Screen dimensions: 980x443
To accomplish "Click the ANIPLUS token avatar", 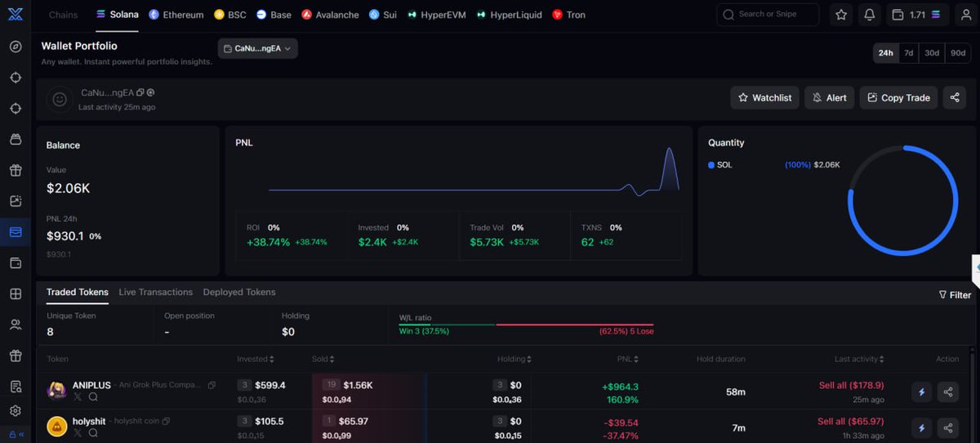I will click(x=56, y=391).
